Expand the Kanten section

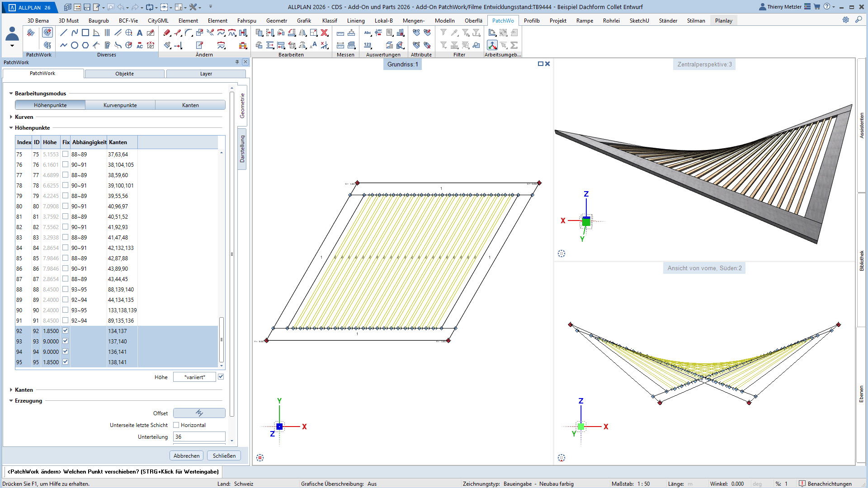coord(11,390)
